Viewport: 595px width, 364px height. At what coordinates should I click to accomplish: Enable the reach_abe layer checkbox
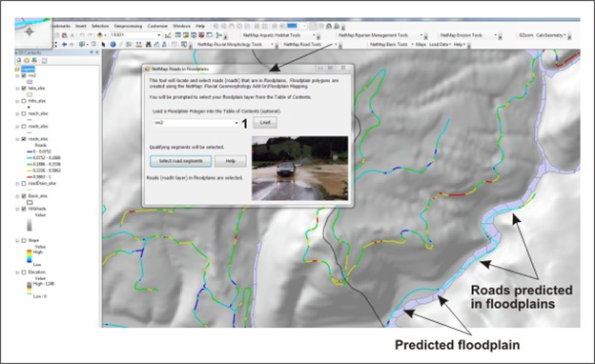coord(24,113)
